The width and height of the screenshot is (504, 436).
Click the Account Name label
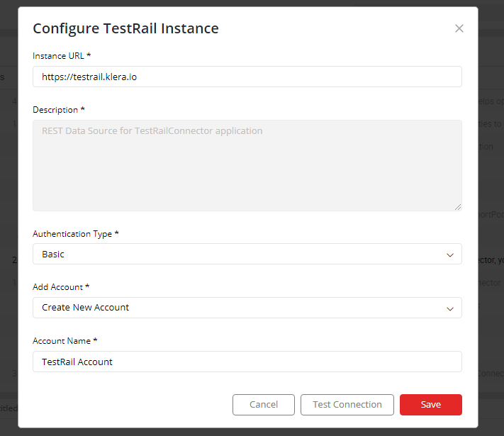tap(65, 341)
